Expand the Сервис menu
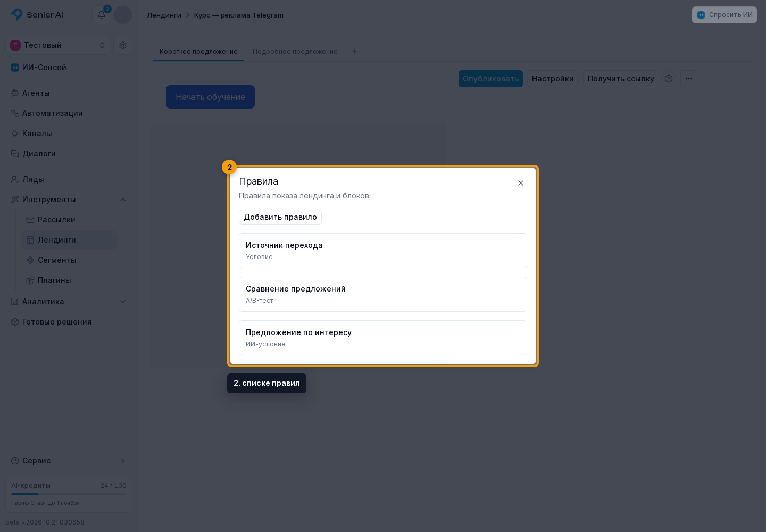The image size is (766, 532). coord(69,461)
